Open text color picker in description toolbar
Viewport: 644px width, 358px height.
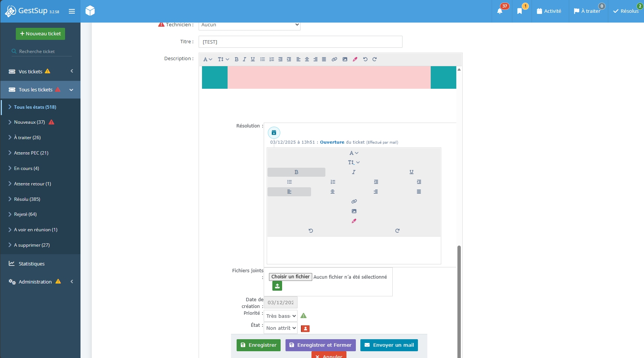355,59
